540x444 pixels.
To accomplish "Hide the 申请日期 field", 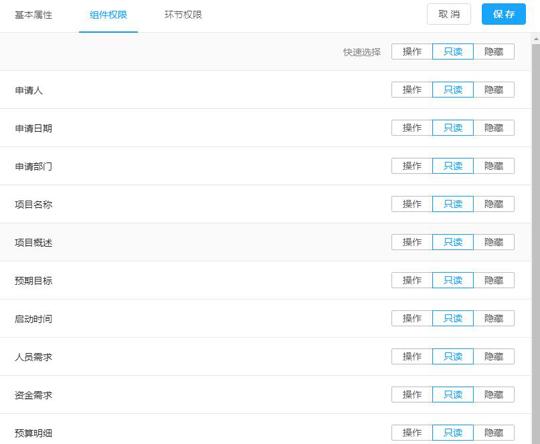I will [x=494, y=128].
